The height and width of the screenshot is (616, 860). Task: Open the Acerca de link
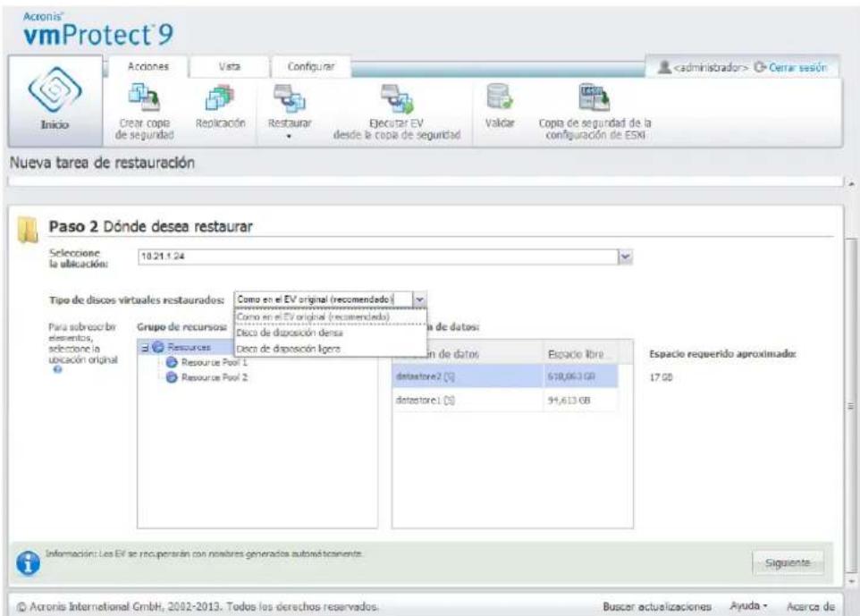click(x=811, y=606)
